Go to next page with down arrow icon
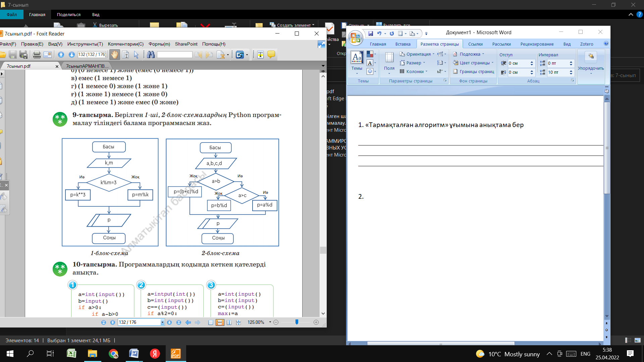 coord(71,55)
